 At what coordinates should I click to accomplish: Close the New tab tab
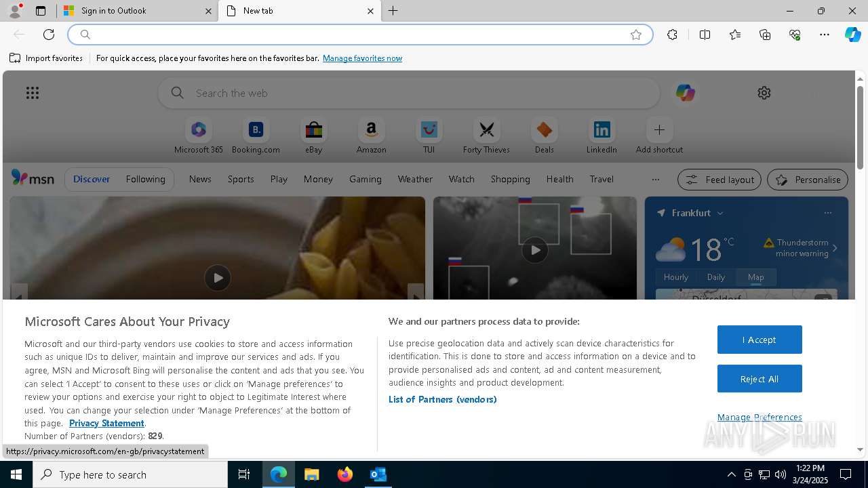370,11
